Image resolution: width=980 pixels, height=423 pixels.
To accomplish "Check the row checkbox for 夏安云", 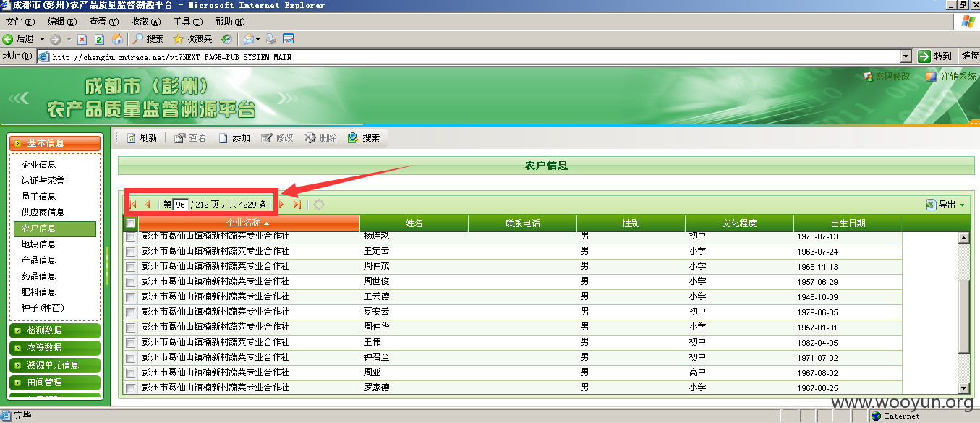I will click(130, 312).
